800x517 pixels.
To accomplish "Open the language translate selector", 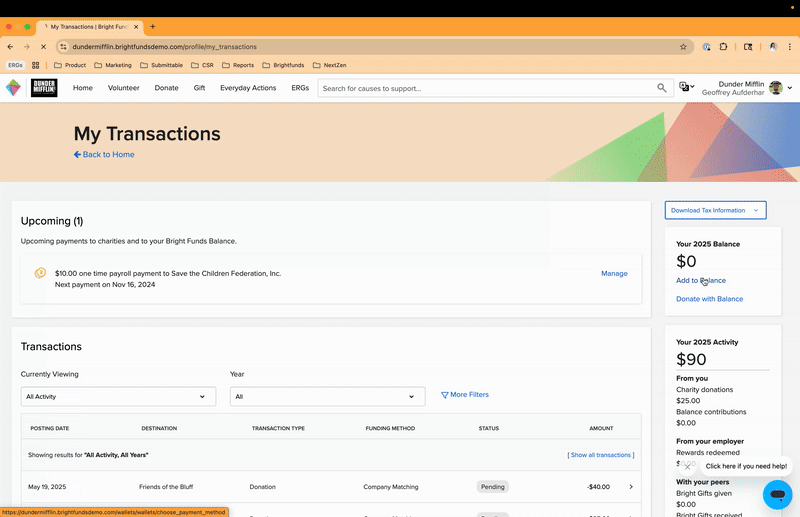I will coord(686,87).
